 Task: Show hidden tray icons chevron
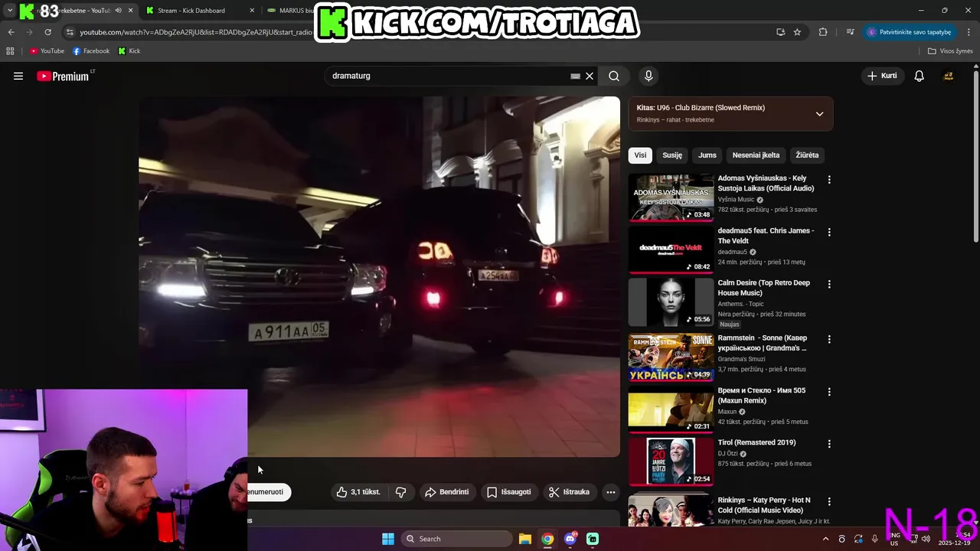[x=825, y=539]
